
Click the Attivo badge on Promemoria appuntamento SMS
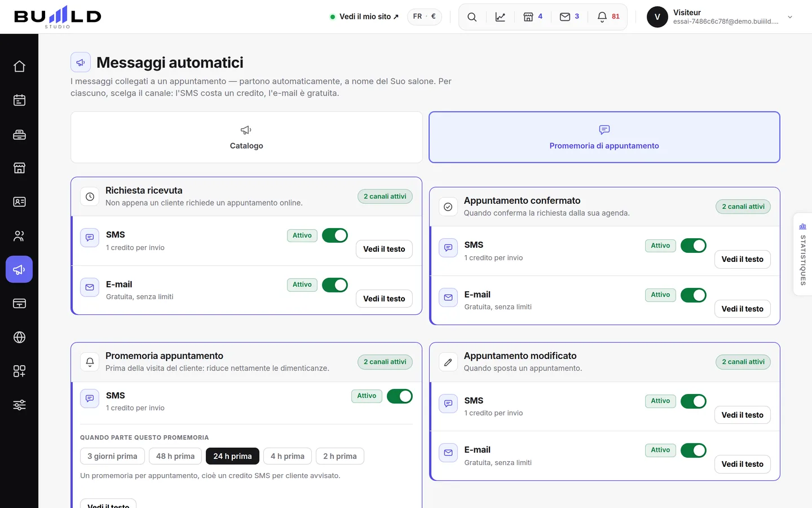click(x=367, y=396)
